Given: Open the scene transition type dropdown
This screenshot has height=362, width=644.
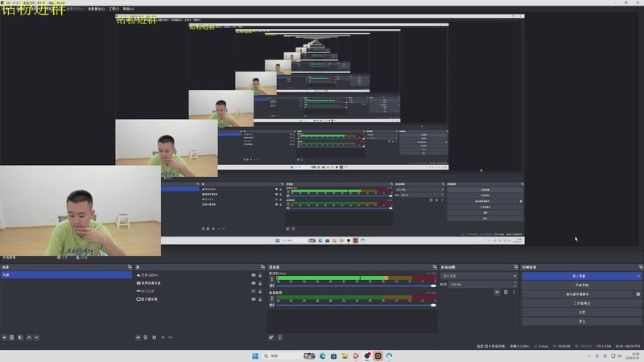Looking at the screenshot, I should pyautogui.click(x=479, y=276).
